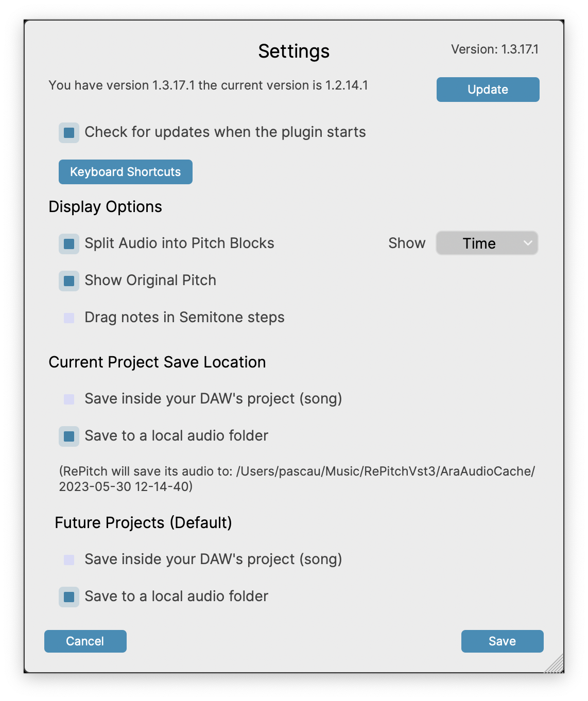This screenshot has height=701, width=588.
Task: Click the window resize grip corner
Action: 556,665
